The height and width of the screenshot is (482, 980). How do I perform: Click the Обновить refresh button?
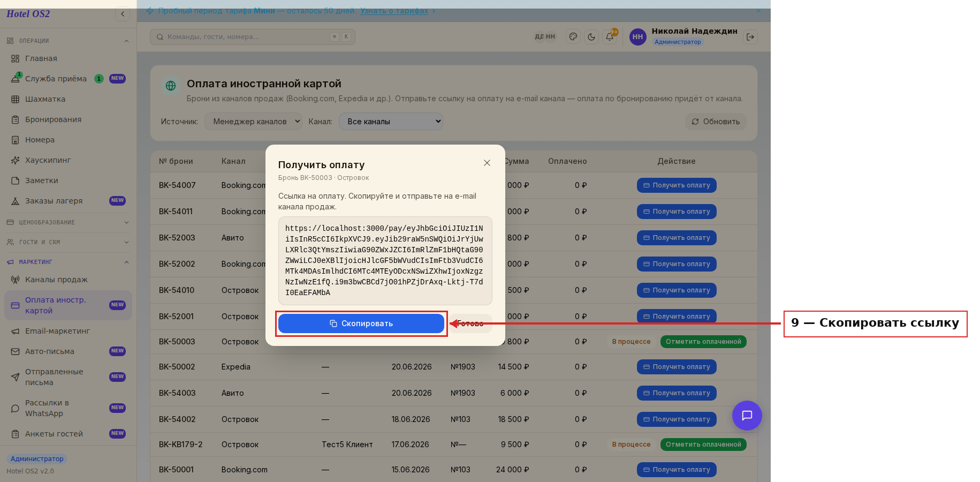click(x=716, y=122)
